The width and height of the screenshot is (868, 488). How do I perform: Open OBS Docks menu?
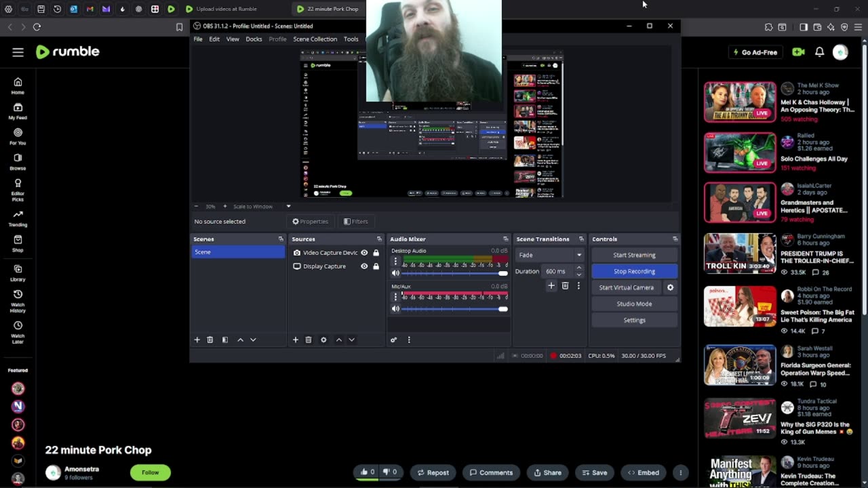[x=254, y=39]
